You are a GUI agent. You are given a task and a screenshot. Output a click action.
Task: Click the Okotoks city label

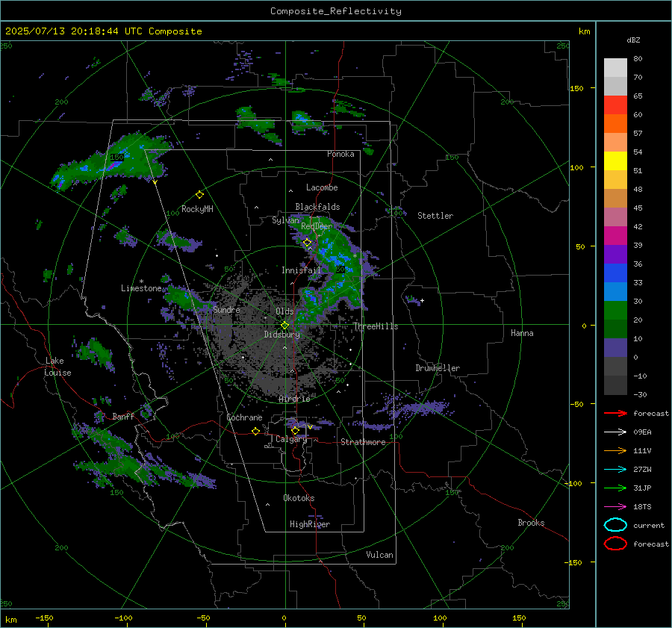click(299, 497)
